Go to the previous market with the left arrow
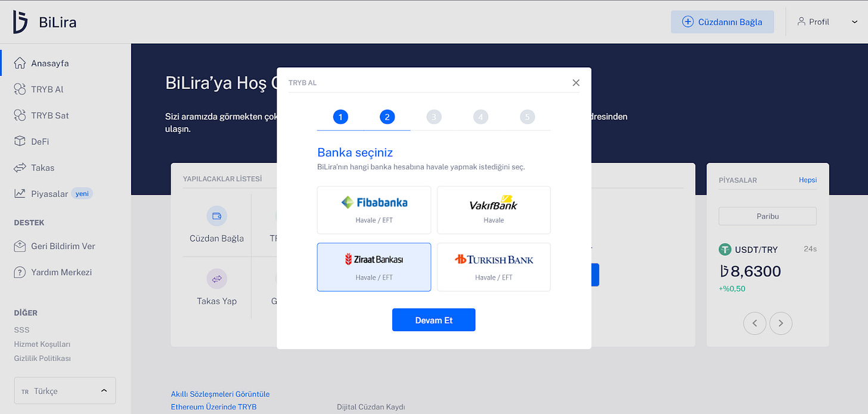This screenshot has height=414, width=868. pos(755,323)
